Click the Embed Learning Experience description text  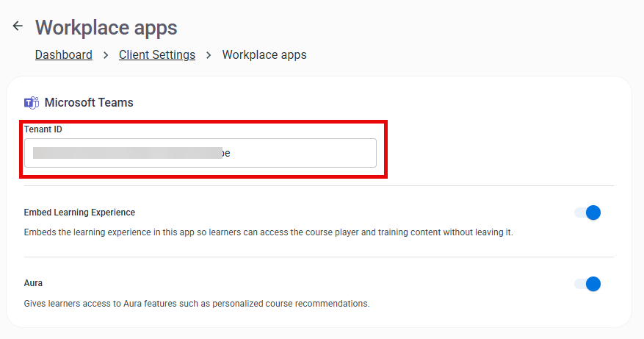pos(268,232)
